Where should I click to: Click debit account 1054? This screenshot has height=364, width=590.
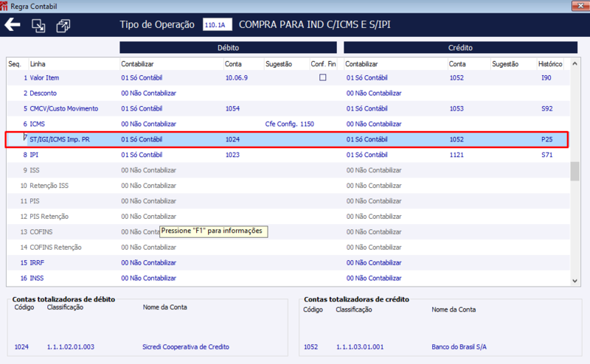pyautogui.click(x=232, y=108)
